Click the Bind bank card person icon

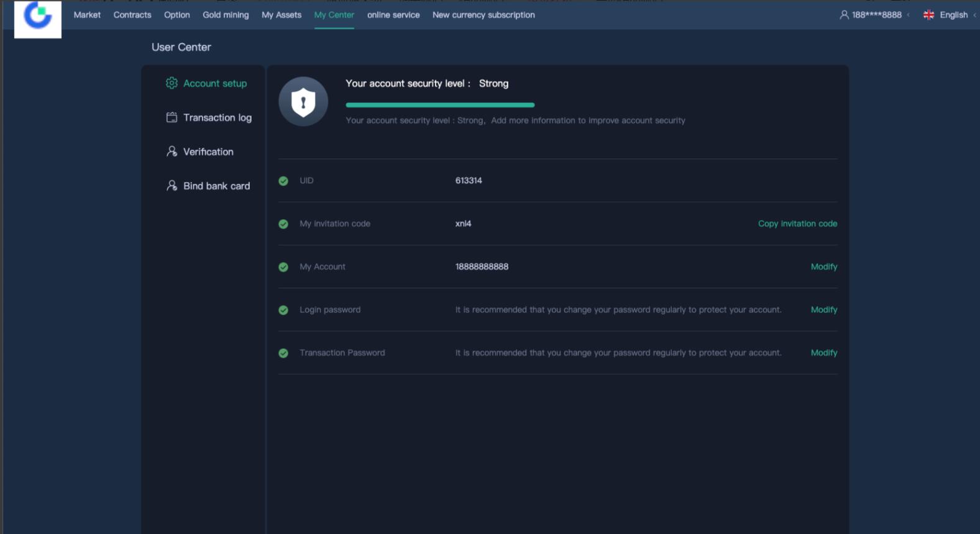172,186
